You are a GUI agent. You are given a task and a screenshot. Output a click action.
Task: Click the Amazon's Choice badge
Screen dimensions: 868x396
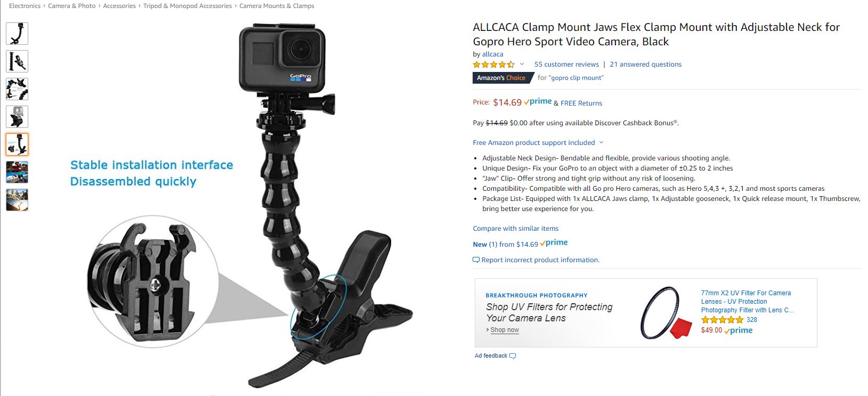pyautogui.click(x=501, y=78)
